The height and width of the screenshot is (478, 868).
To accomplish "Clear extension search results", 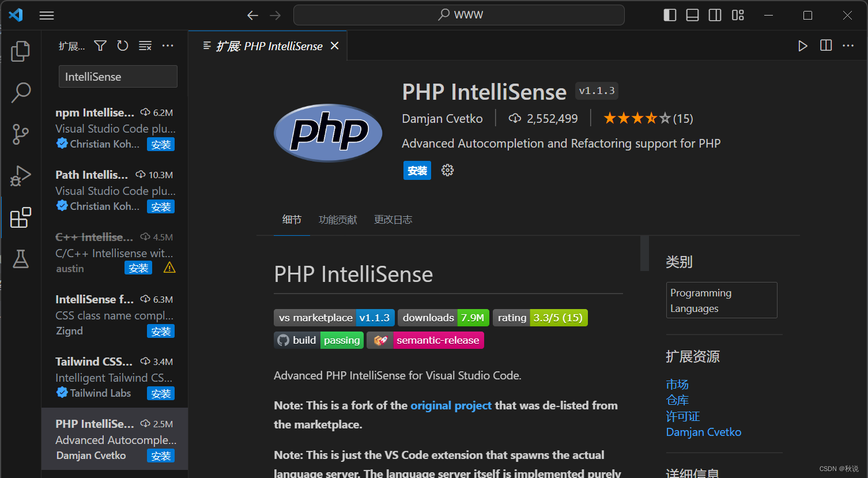I will (145, 46).
